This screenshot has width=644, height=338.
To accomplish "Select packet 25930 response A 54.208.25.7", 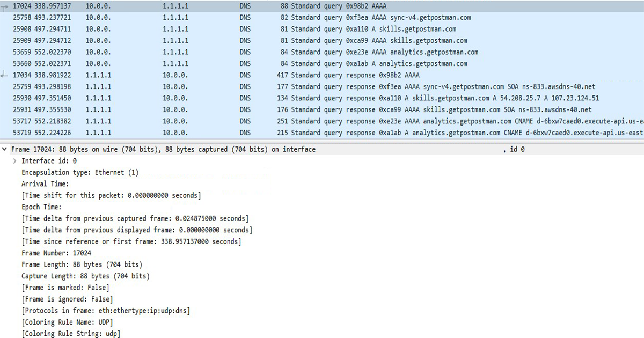I will tap(322, 98).
